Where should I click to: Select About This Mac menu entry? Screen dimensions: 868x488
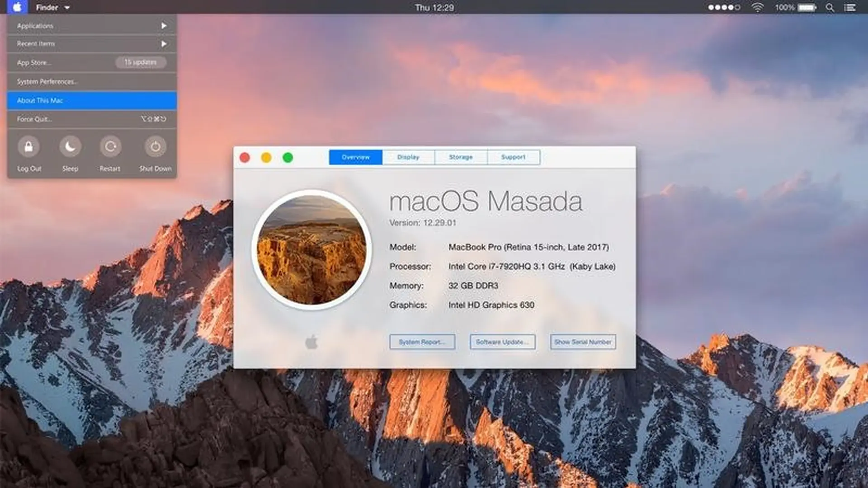pos(92,100)
